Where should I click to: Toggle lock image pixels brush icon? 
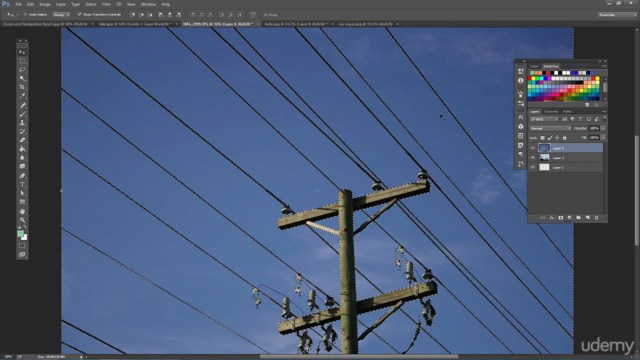click(550, 138)
